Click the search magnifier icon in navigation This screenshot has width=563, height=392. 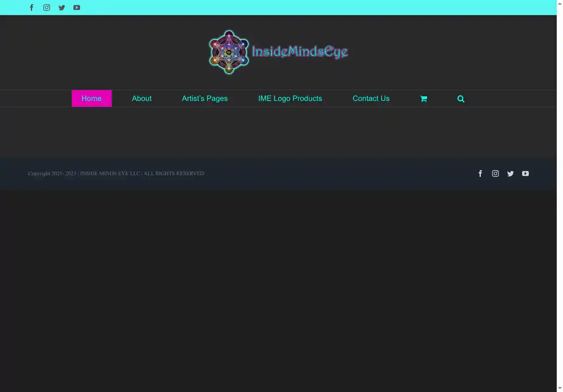461,99
